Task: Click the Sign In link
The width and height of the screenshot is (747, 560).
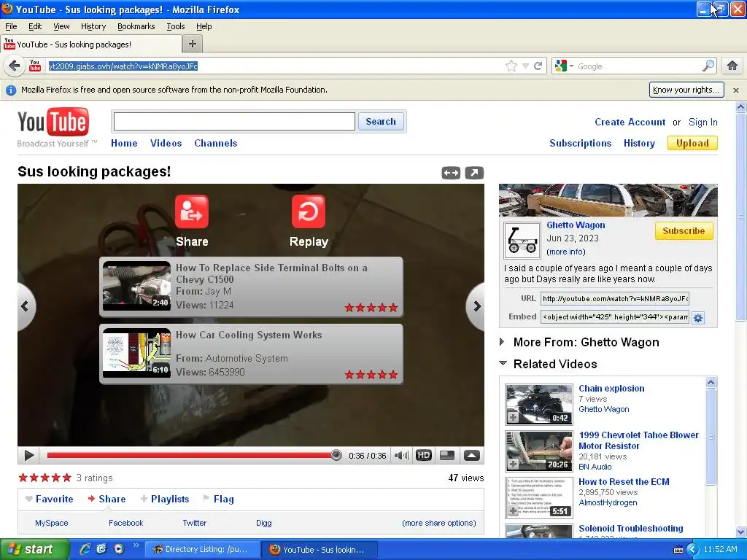Action: point(703,122)
